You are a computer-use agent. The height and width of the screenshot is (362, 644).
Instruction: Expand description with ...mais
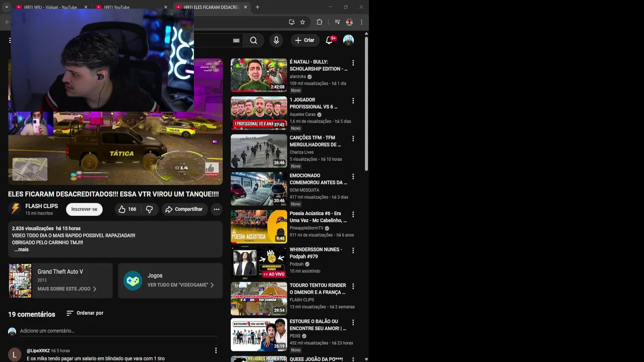21,249
